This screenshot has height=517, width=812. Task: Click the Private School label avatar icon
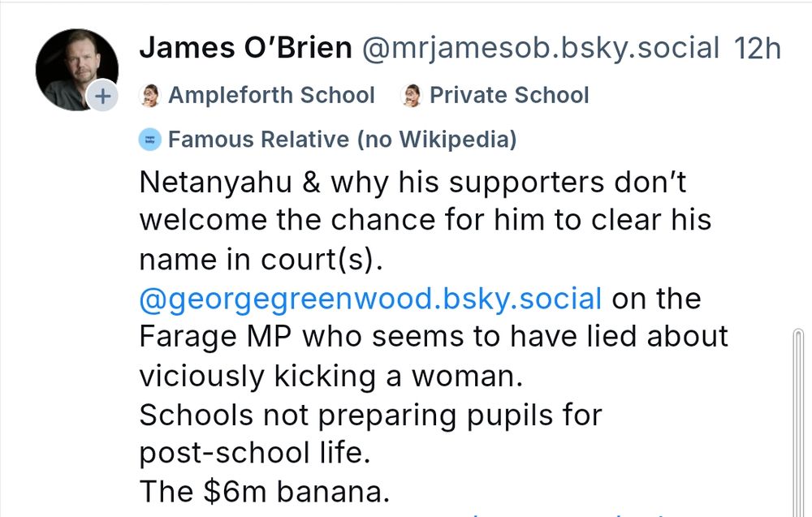click(x=412, y=96)
